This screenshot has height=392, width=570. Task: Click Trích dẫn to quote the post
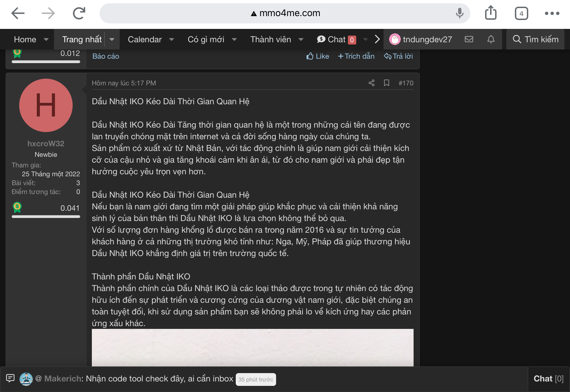(x=356, y=56)
